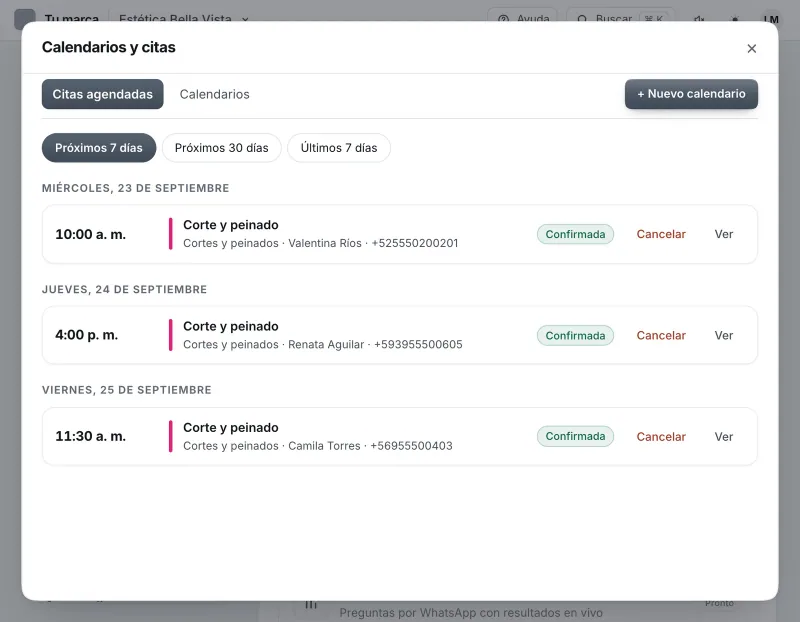Cancel Renata Aguilar's appointment
The height and width of the screenshot is (622, 800).
(x=661, y=335)
